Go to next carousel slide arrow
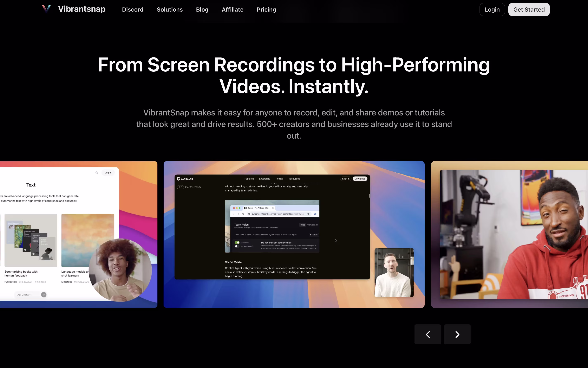Image resolution: width=588 pixels, height=368 pixels. pyautogui.click(x=457, y=334)
